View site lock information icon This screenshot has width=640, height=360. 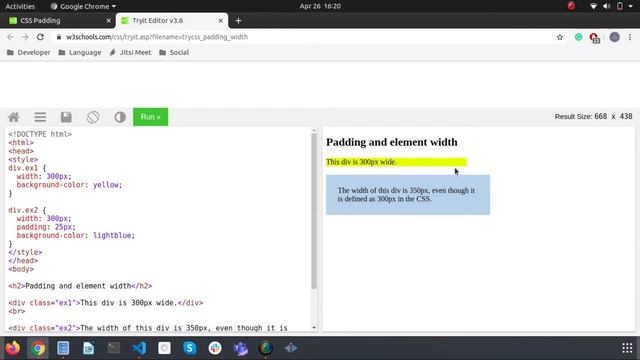[x=59, y=37]
